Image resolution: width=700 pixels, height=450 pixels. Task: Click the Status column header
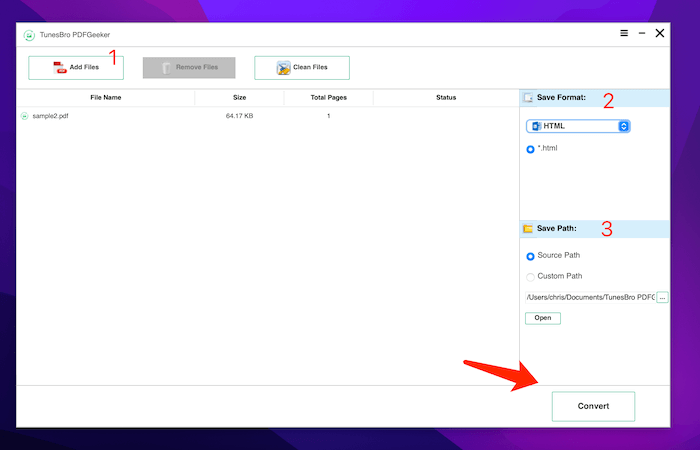(446, 97)
